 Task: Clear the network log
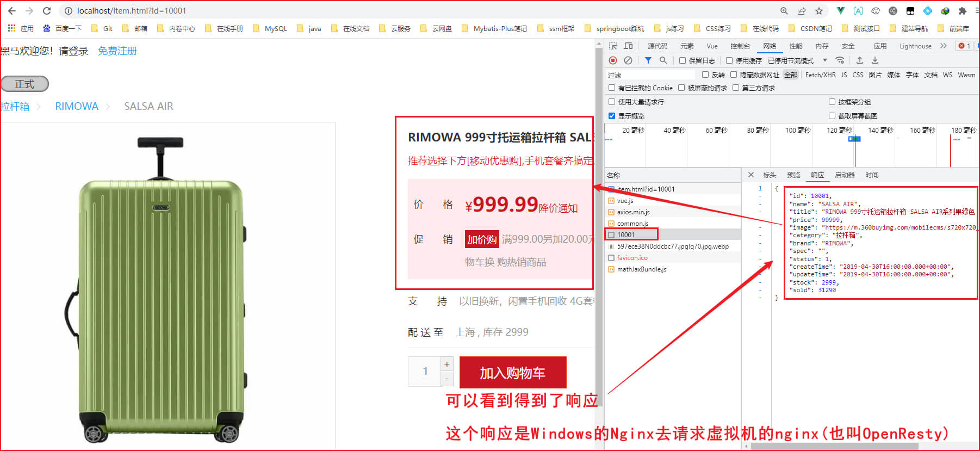628,60
